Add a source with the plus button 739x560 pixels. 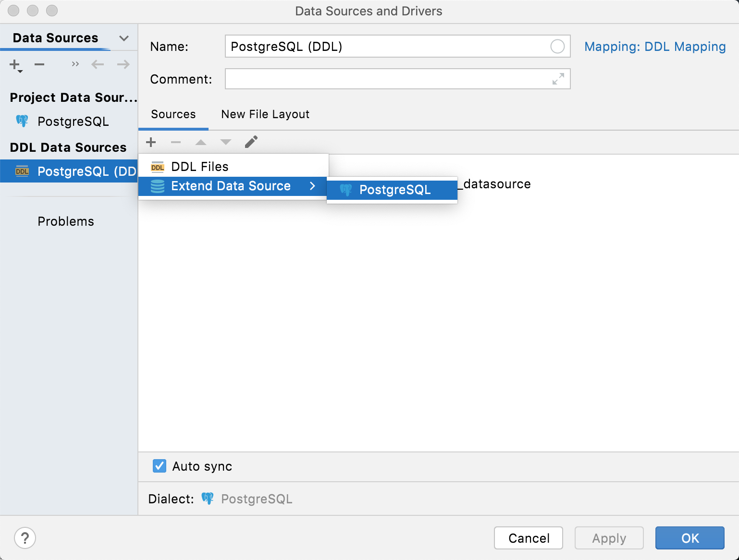click(x=151, y=142)
